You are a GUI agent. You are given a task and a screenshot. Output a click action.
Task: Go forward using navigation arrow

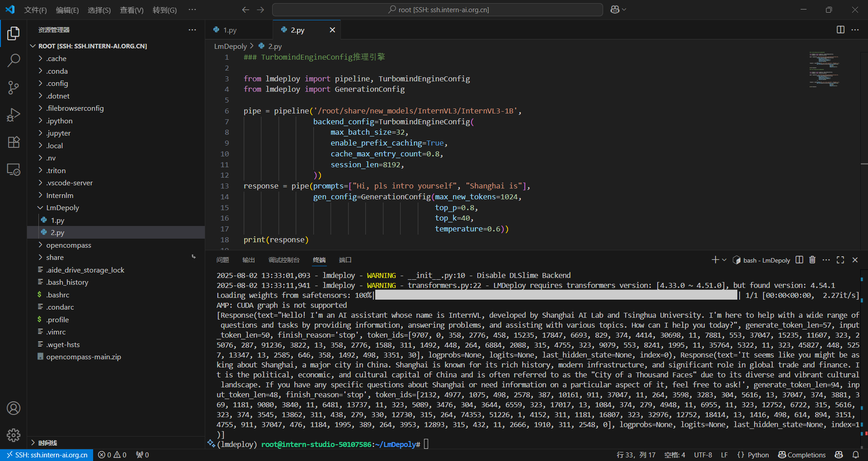tap(260, 9)
